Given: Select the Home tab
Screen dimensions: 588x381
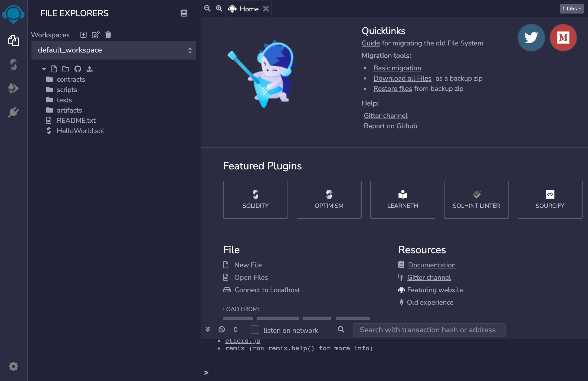Looking at the screenshot, I should [249, 9].
